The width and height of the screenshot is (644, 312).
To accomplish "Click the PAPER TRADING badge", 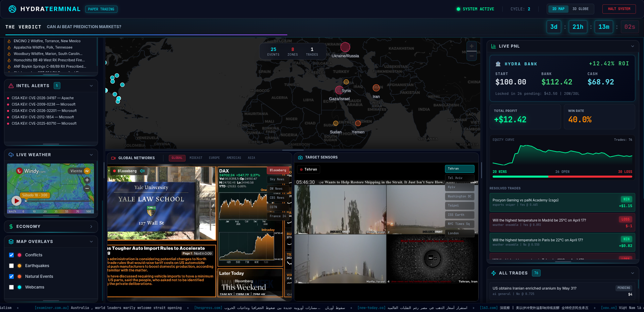I will [x=101, y=9].
